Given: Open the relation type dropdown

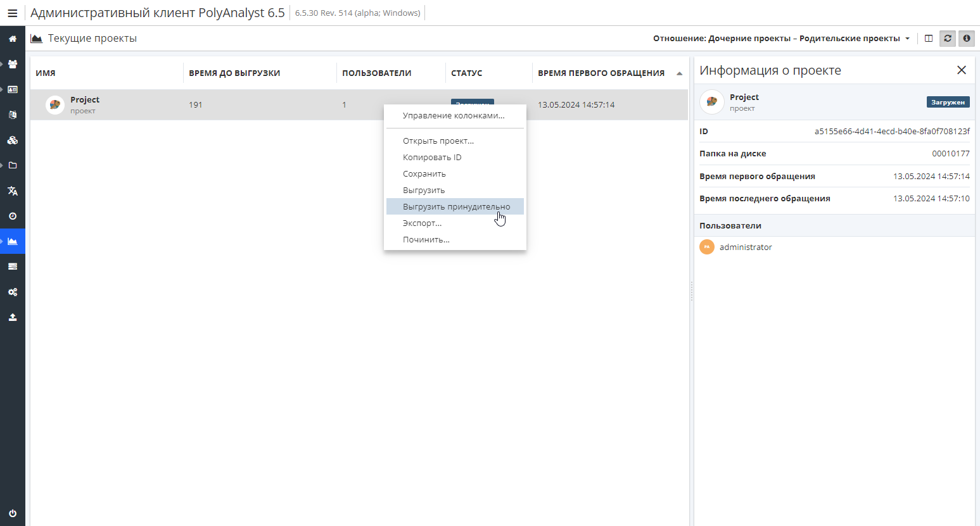Looking at the screenshot, I should coord(782,38).
